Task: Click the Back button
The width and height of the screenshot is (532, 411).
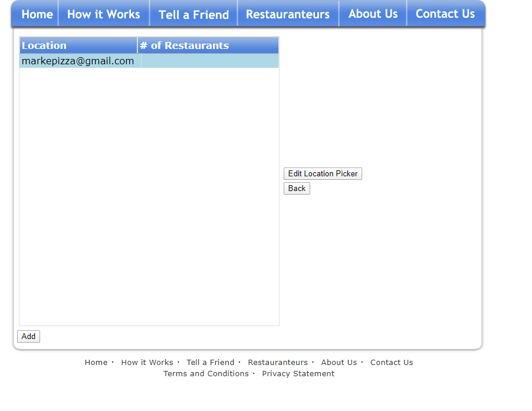Action: (x=297, y=189)
